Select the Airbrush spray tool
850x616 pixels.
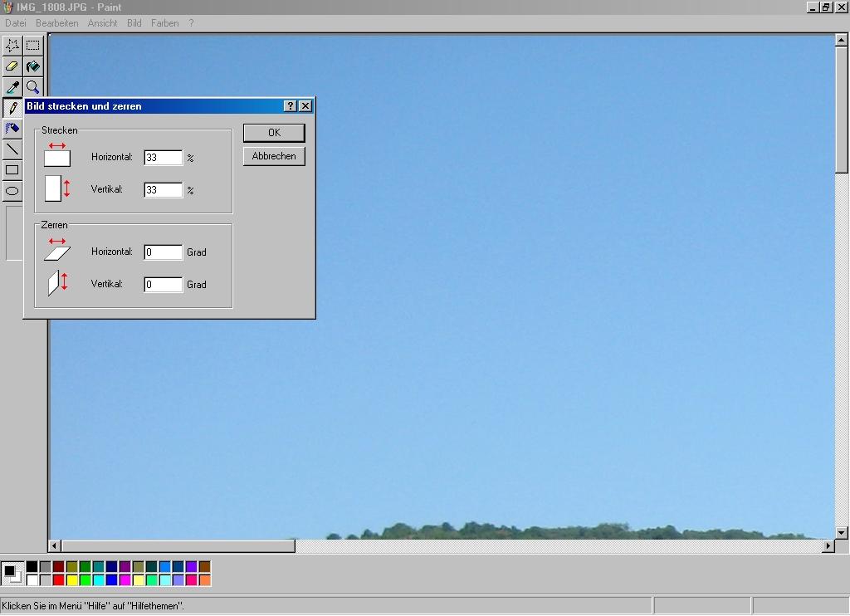point(12,129)
